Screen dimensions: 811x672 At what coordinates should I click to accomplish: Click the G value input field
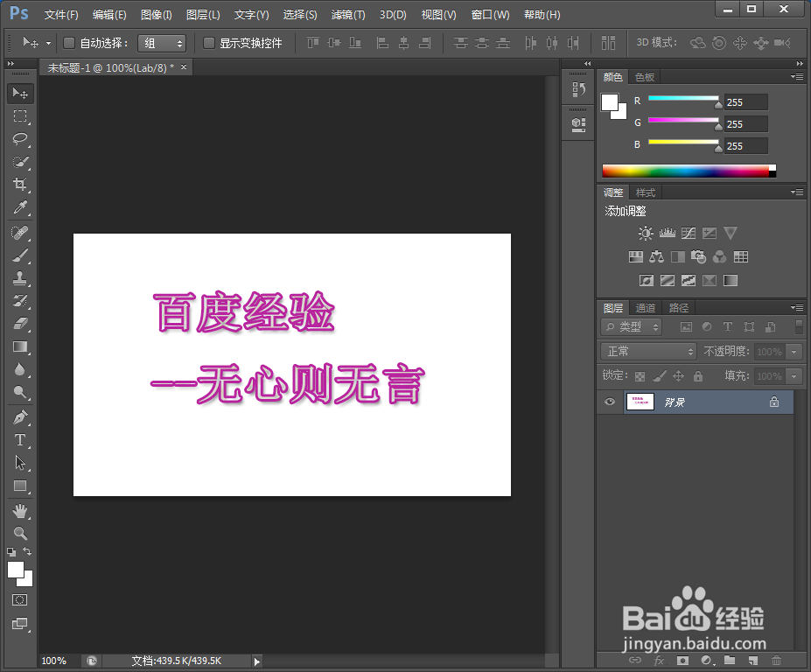(x=746, y=124)
